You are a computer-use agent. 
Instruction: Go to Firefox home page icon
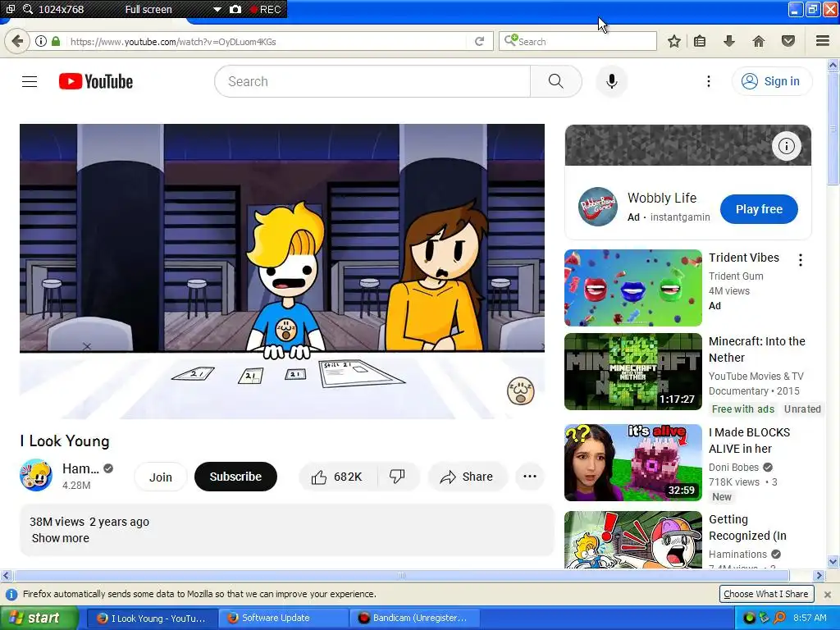coord(758,41)
